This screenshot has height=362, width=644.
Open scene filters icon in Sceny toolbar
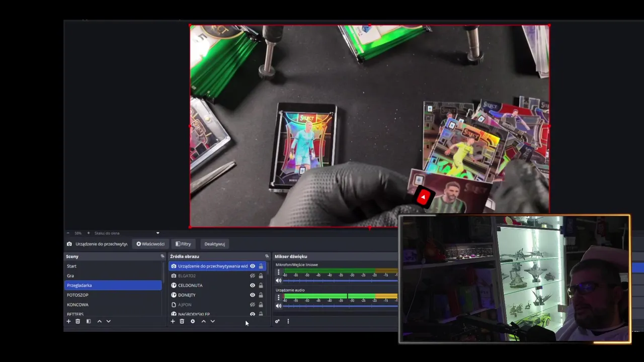tap(89, 321)
